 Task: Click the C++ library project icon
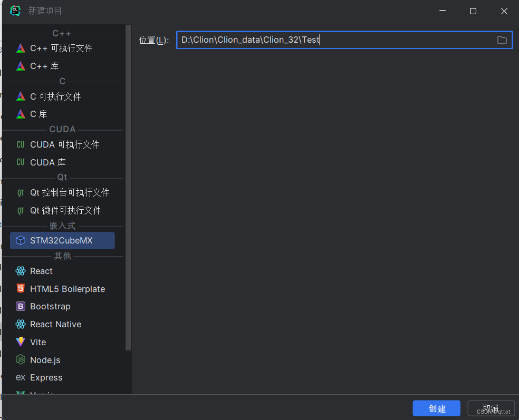pyautogui.click(x=21, y=66)
